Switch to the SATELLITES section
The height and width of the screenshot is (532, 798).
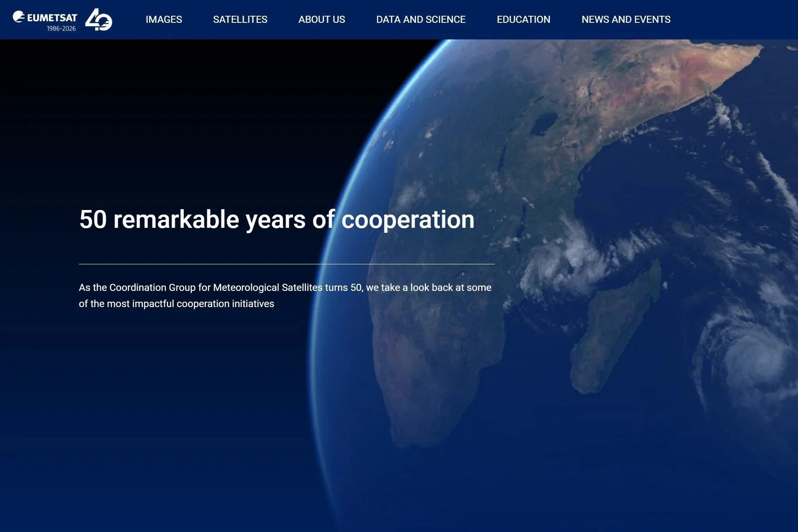pyautogui.click(x=240, y=20)
